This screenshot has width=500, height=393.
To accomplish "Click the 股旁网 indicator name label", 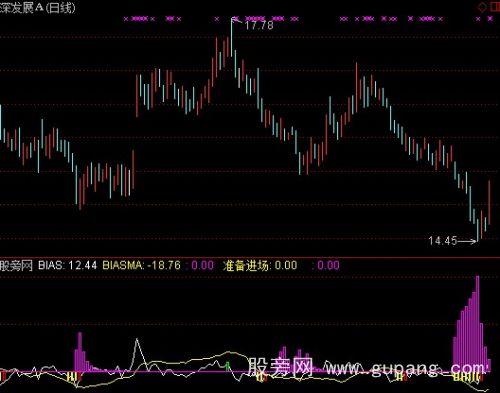I will 16,266.
